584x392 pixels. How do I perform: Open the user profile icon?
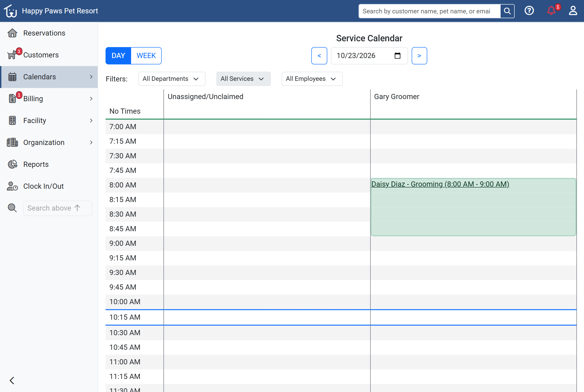[573, 11]
